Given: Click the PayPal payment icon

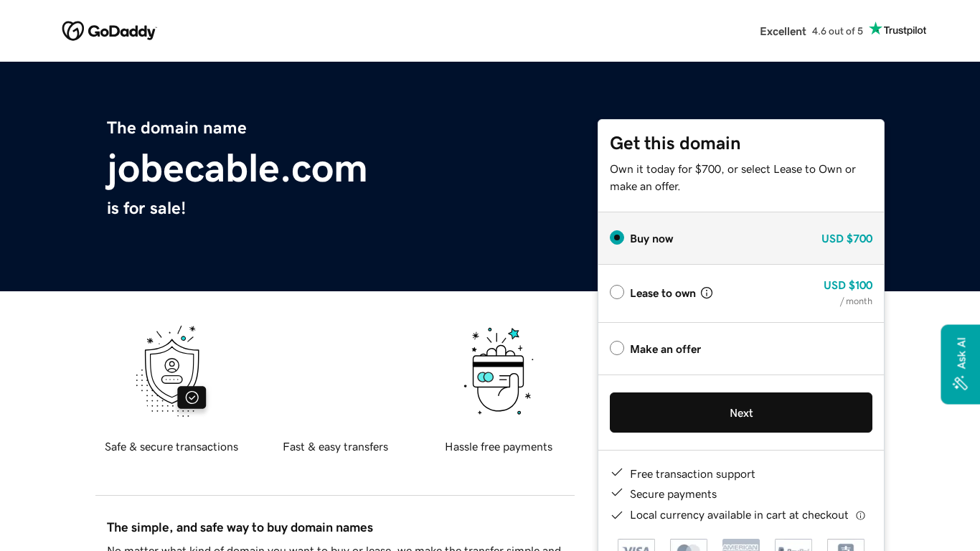Looking at the screenshot, I should point(793,546).
